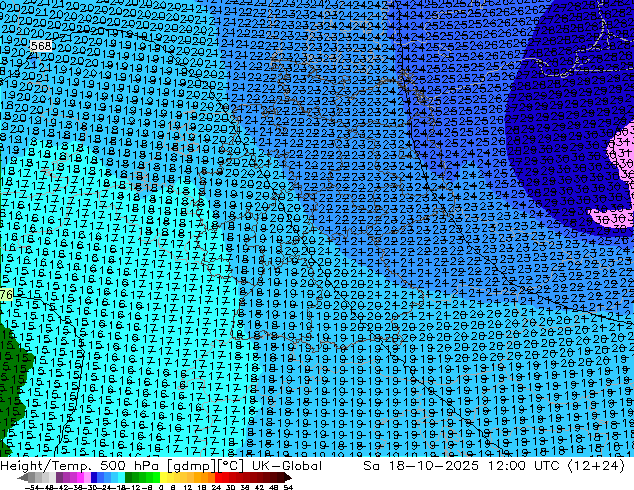This screenshot has width=634, height=490.
Task: Click the -54 legend value
Action: click(32, 488)
